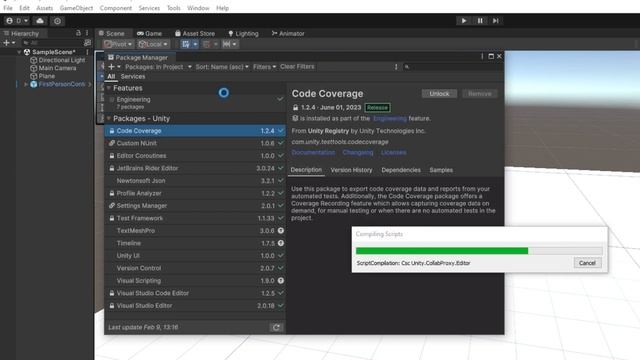Expand the FirstPersonController arrow
Viewport: 640px width, 360px height.
click(x=26, y=84)
